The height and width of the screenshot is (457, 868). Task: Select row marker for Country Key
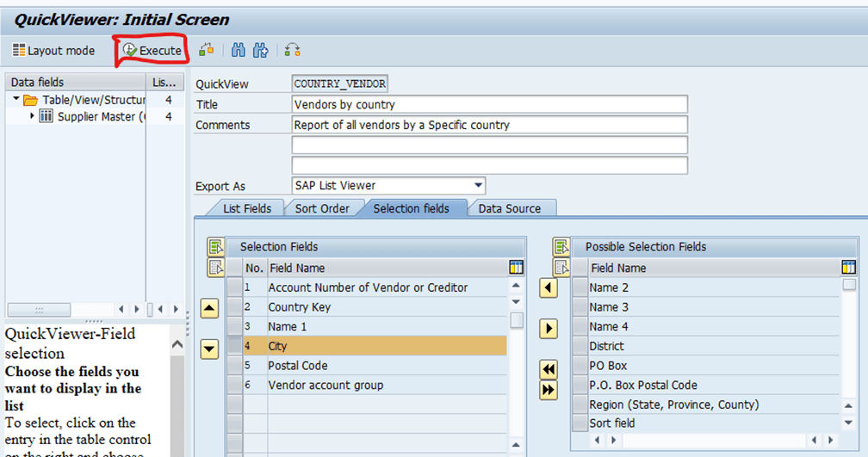click(x=235, y=306)
